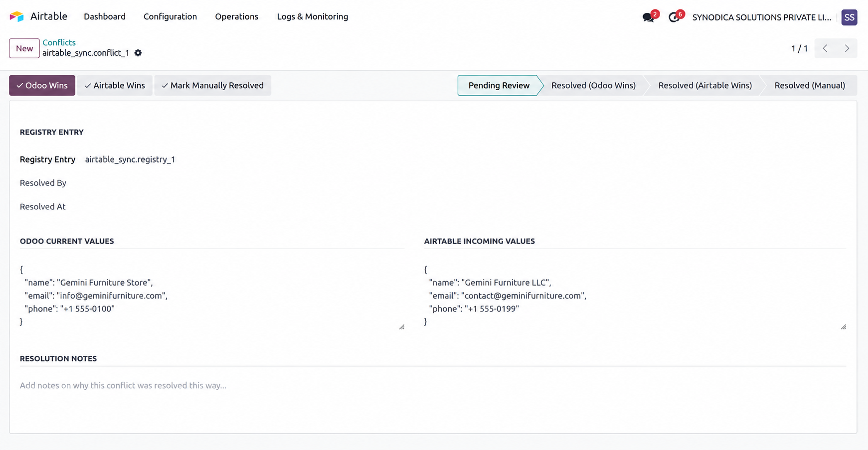The width and height of the screenshot is (868, 450).
Task: Open the Dashboard menu
Action: (x=105, y=16)
